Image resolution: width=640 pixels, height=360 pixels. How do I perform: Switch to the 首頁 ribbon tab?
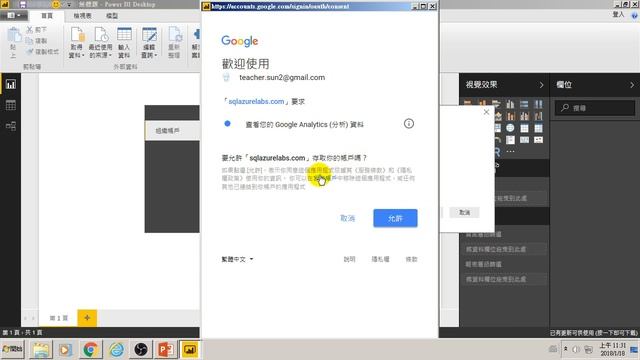click(47, 16)
